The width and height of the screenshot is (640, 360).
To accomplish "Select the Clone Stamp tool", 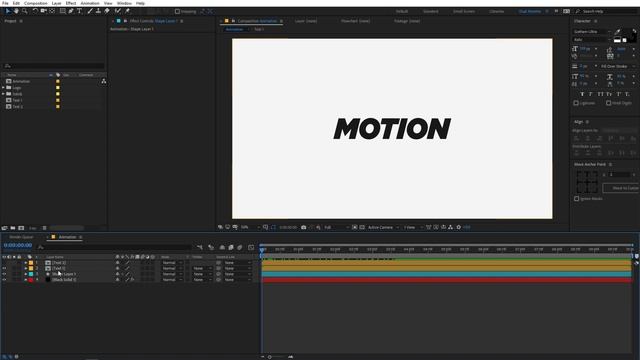I will click(98, 11).
